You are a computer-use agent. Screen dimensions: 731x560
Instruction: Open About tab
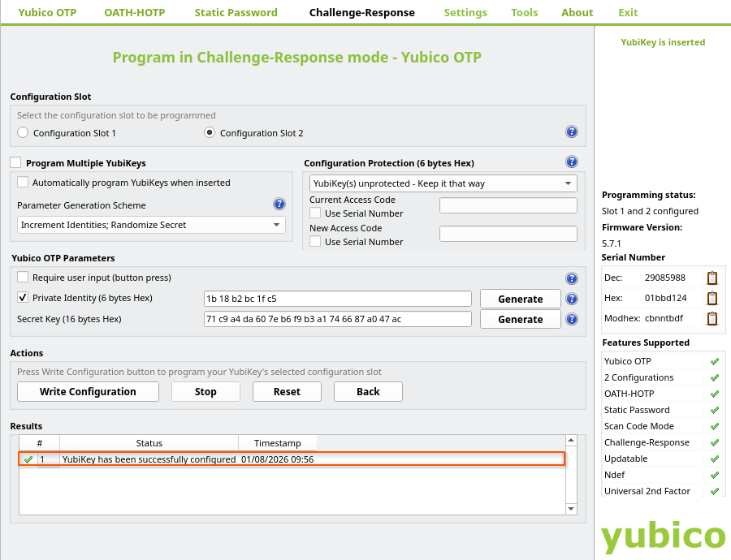(x=577, y=12)
